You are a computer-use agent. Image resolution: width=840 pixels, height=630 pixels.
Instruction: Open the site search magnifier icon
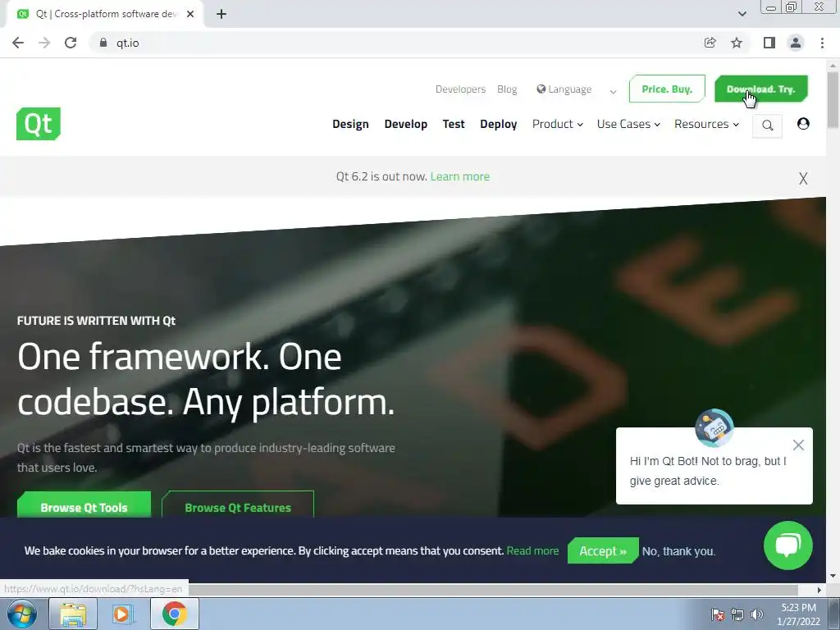(x=767, y=126)
